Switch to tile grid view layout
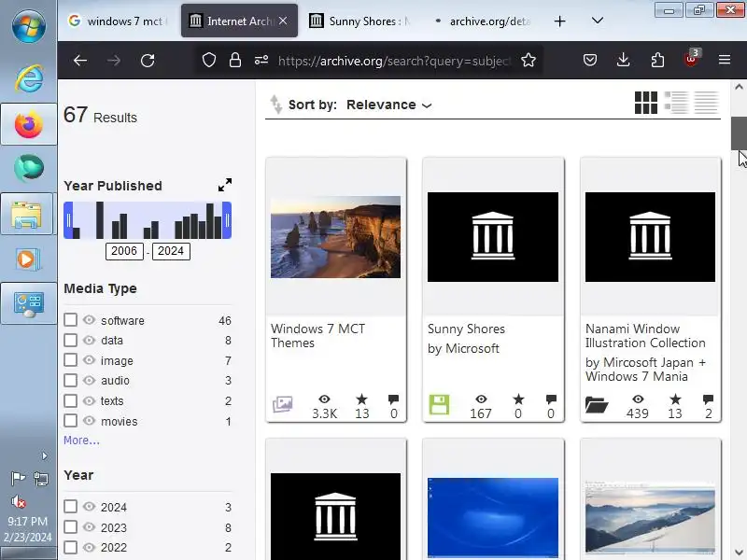The image size is (747, 560). pos(646,103)
